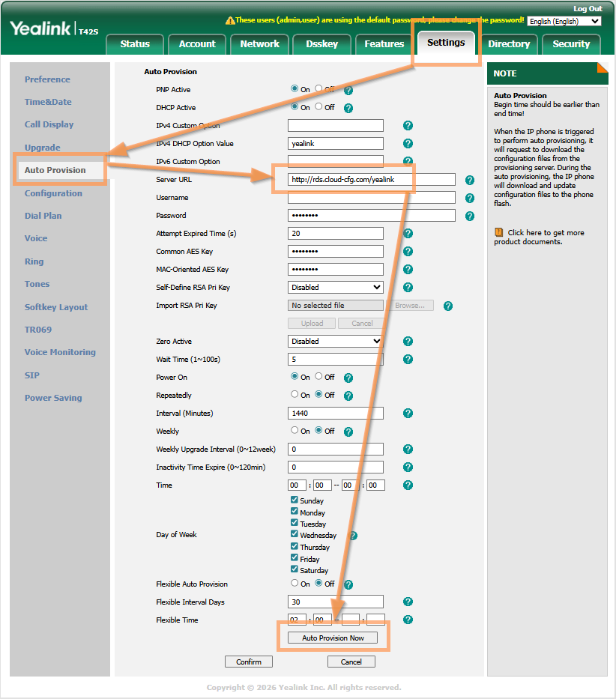This screenshot has height=699, width=616.
Task: Switch to the Network tab
Action: pos(259,44)
